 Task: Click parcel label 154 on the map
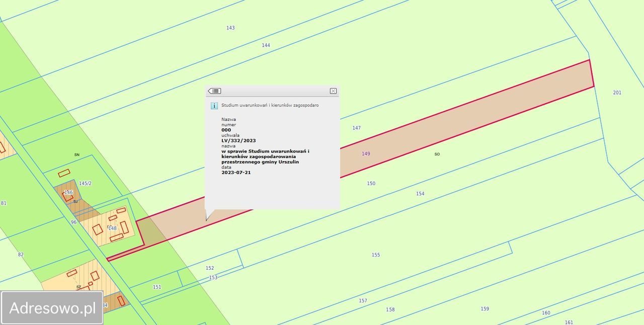[x=420, y=194]
